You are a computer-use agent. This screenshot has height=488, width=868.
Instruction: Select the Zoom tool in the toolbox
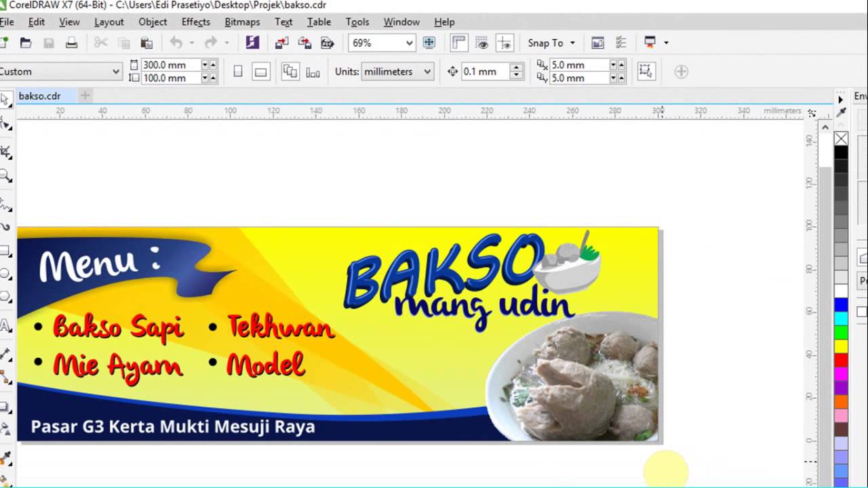pos(5,176)
